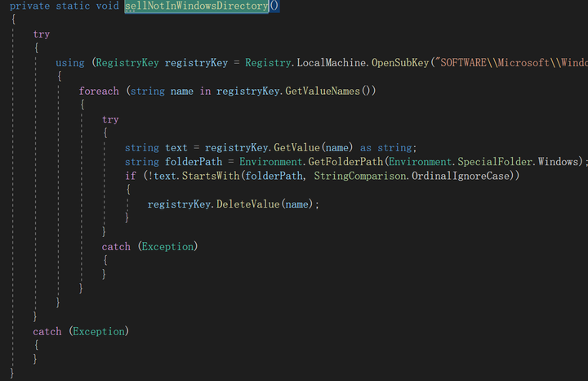
Task: Click the OpenSubKey method call
Action: [401, 63]
